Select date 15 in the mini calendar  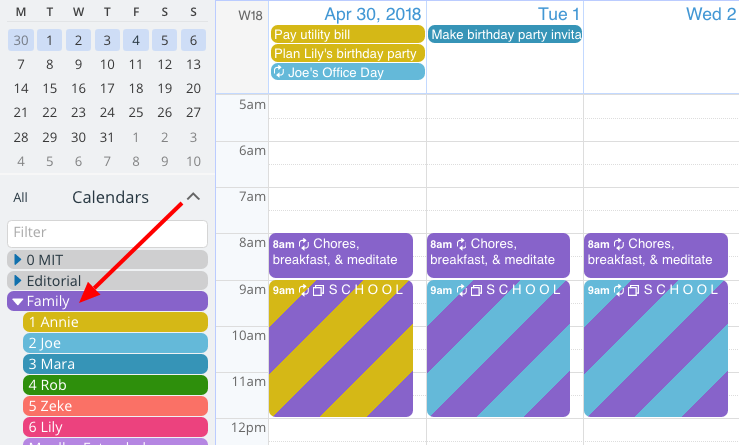(x=48, y=88)
